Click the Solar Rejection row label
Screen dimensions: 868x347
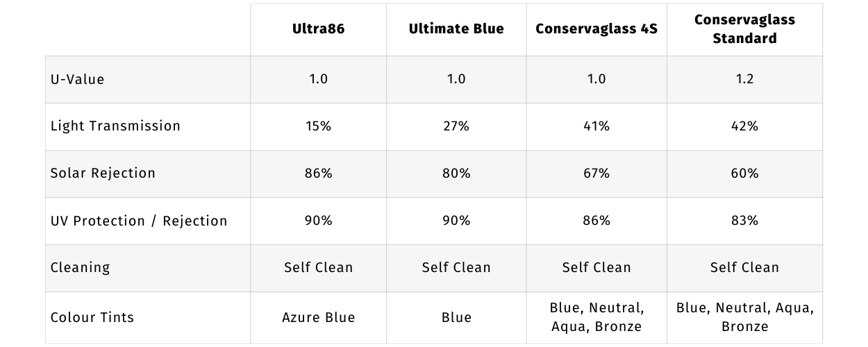[103, 173]
